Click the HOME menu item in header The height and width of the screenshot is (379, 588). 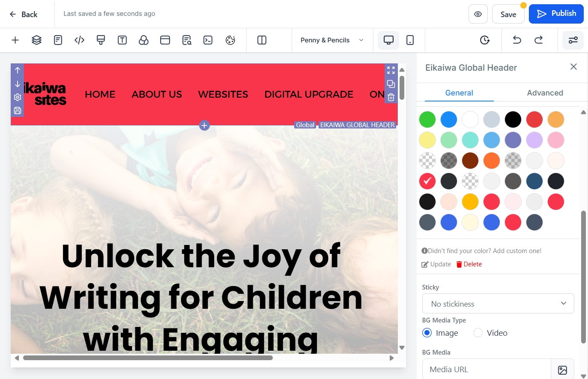(100, 94)
